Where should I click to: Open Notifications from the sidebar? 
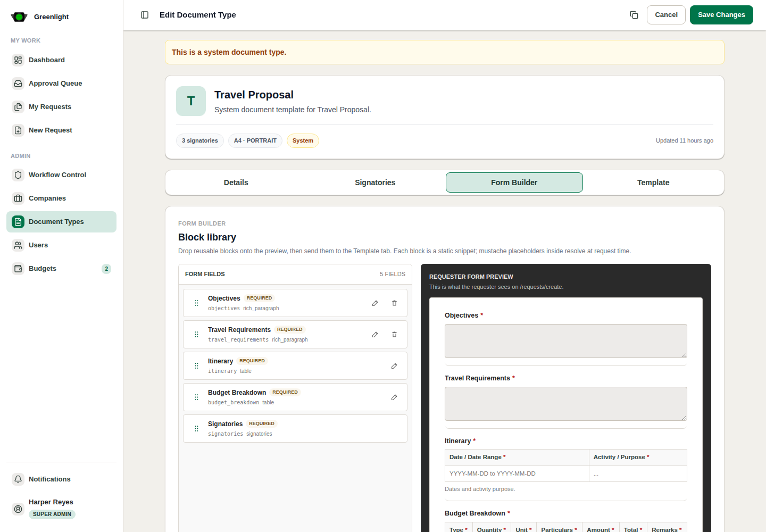(61, 479)
